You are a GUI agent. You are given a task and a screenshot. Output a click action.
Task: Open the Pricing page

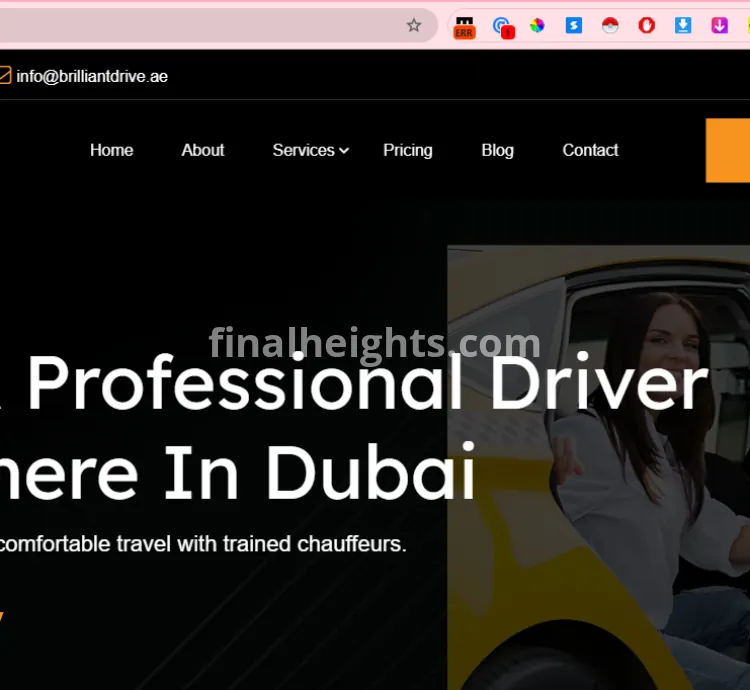(408, 150)
